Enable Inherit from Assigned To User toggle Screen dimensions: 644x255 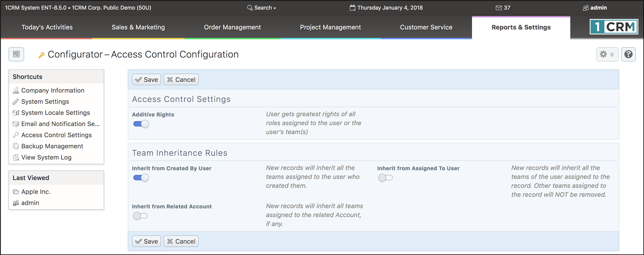[x=385, y=178]
